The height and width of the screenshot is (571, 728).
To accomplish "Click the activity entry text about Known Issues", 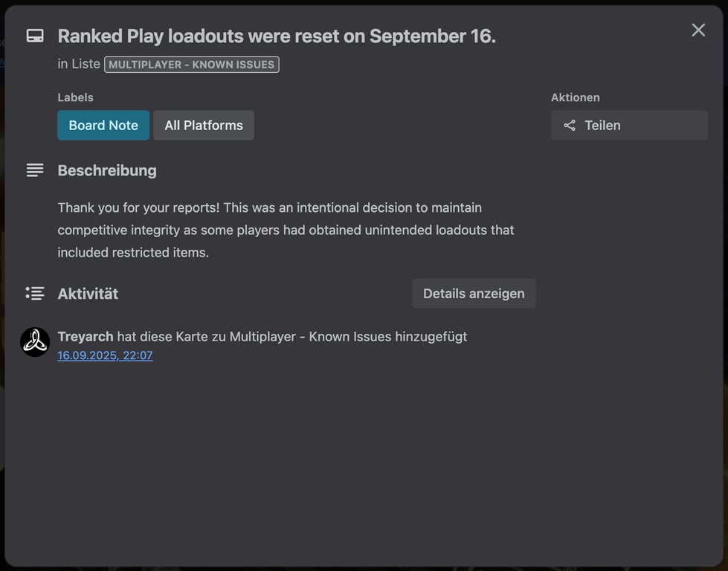I will pos(291,337).
